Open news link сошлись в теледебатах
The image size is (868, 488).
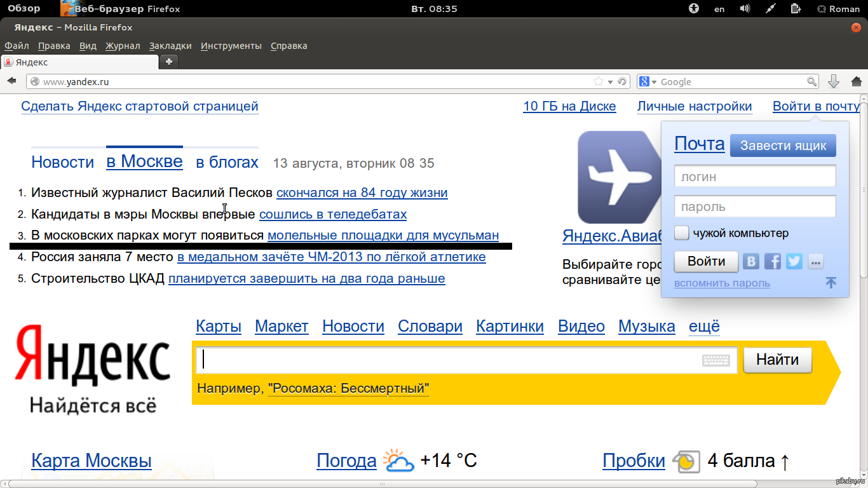tap(333, 214)
